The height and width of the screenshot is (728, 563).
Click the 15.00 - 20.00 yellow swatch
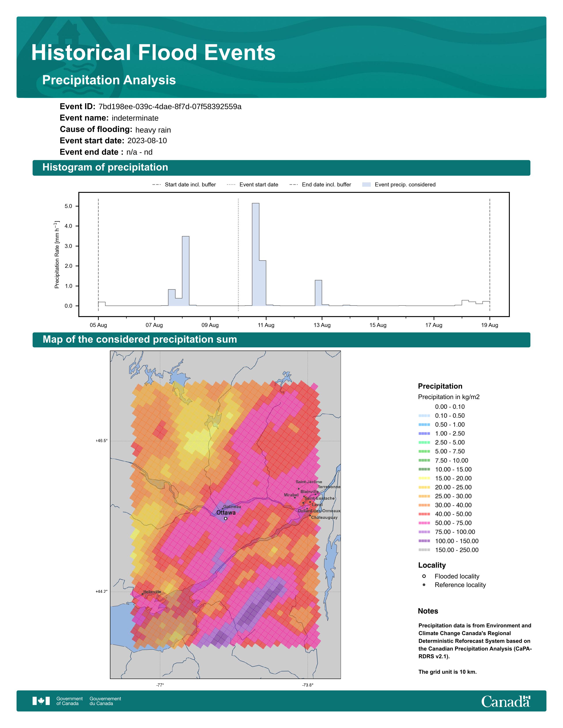click(424, 478)
